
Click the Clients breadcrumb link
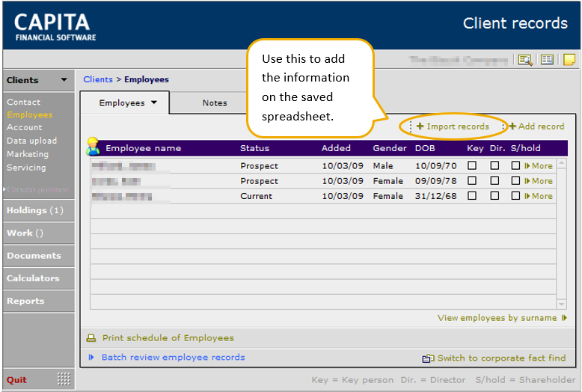click(x=98, y=79)
